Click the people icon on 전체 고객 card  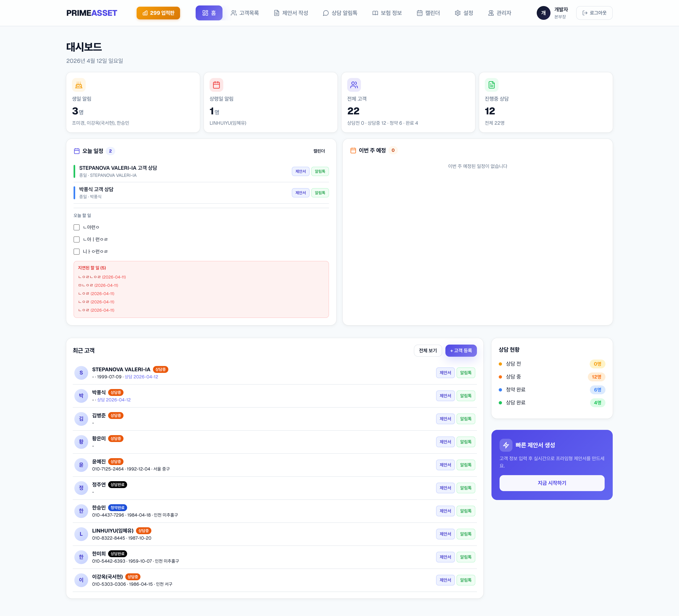pyautogui.click(x=354, y=85)
